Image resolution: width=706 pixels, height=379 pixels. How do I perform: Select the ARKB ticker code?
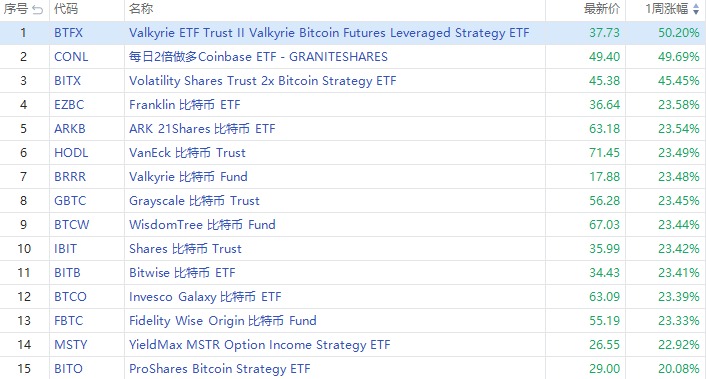tap(70, 129)
